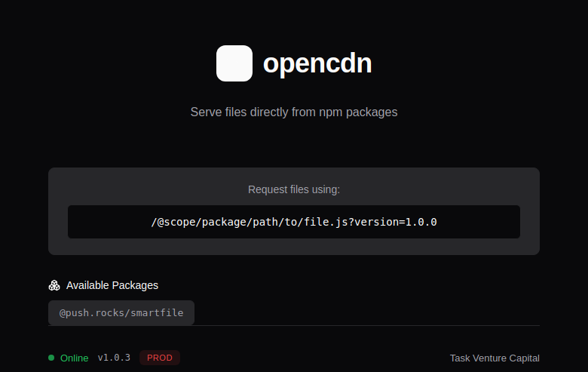Image resolution: width=588 pixels, height=372 pixels.
Task: Click the white opencdn logo square
Action: 234,63
